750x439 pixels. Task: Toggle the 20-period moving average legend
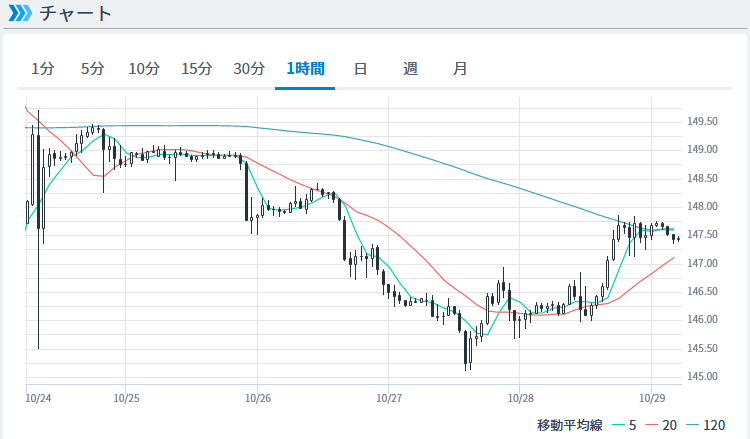(x=663, y=425)
